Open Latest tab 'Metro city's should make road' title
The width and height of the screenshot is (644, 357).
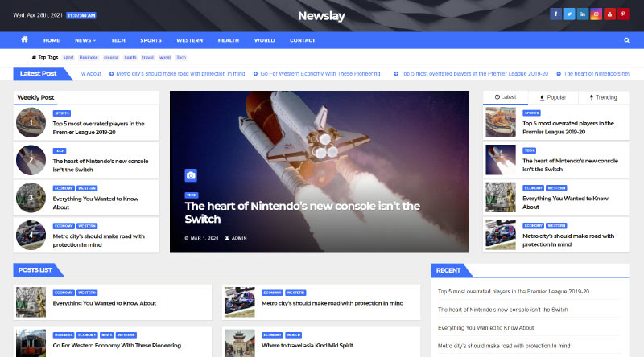tap(568, 240)
